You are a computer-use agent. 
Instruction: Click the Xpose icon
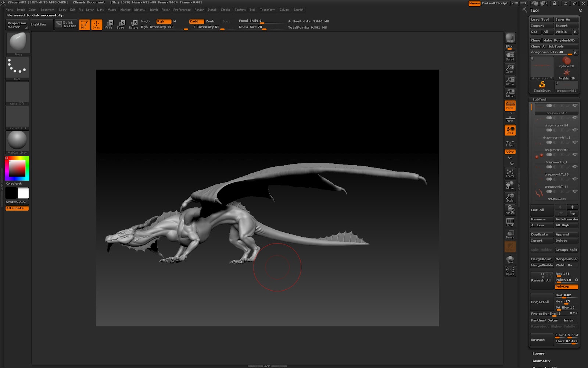click(x=510, y=271)
